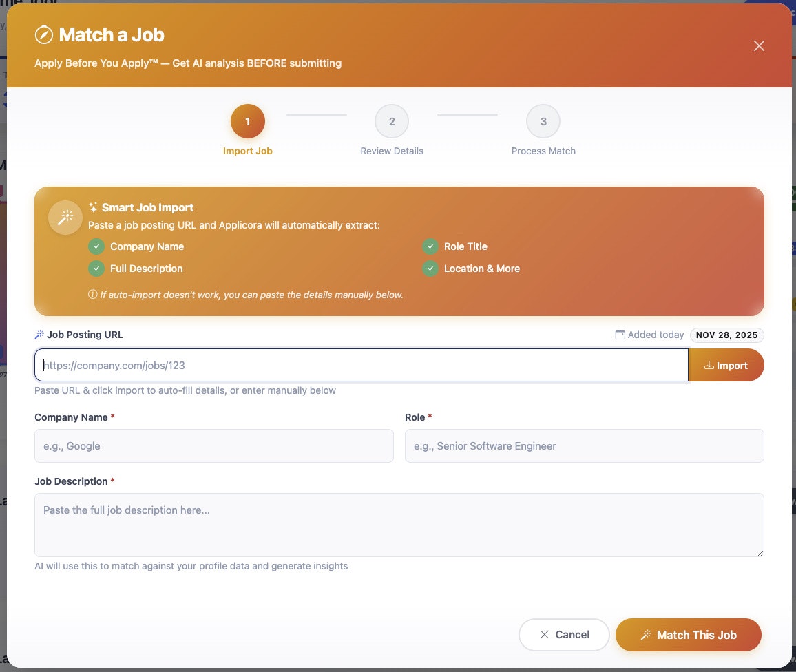Click the calendar icon next to Added today

tap(619, 335)
